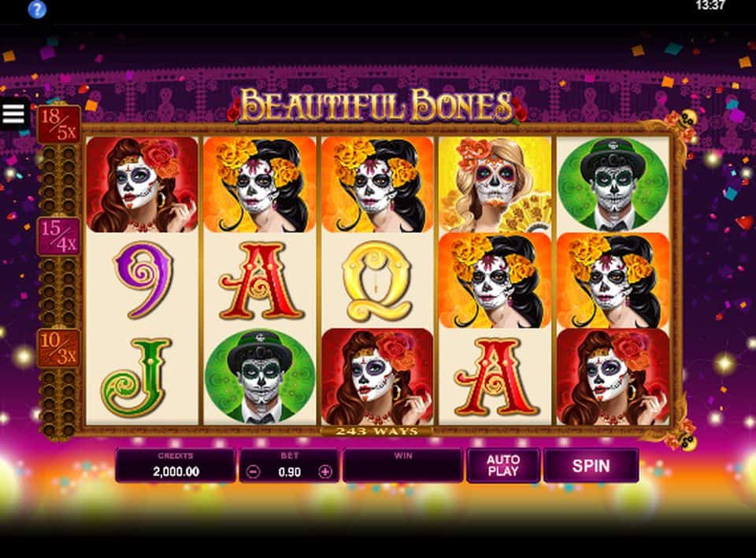Click the SPIN button
The height and width of the screenshot is (558, 756).
[x=591, y=465]
